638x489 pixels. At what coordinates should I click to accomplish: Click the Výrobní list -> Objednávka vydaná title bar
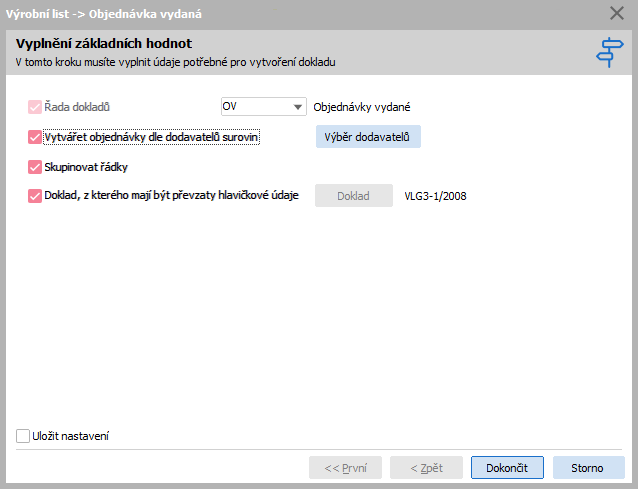pyautogui.click(x=104, y=14)
